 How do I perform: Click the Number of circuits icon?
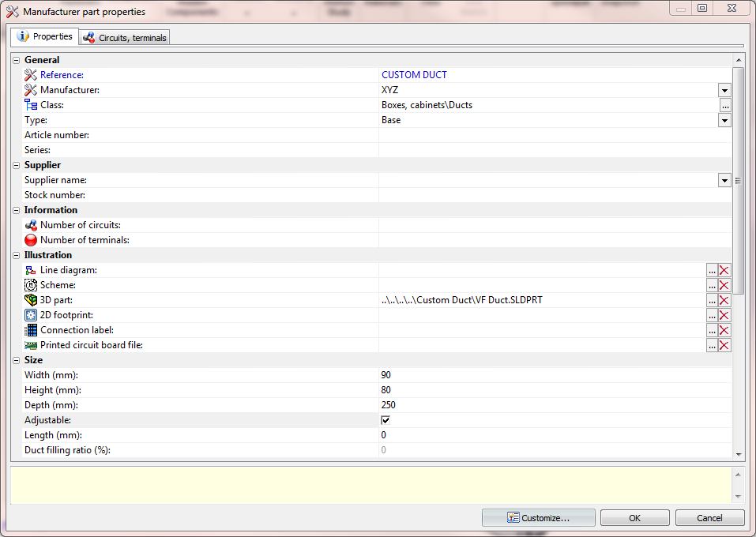30,225
